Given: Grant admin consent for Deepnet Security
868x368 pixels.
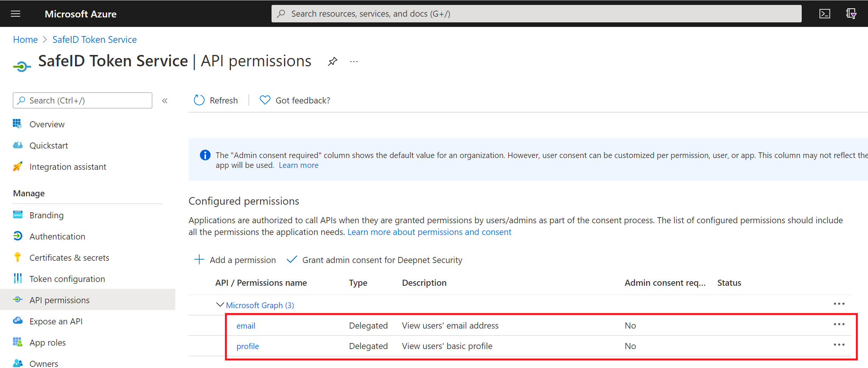Looking at the screenshot, I should pos(375,260).
